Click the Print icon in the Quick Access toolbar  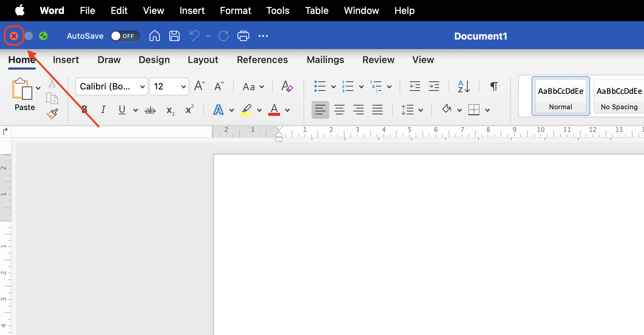coord(243,36)
